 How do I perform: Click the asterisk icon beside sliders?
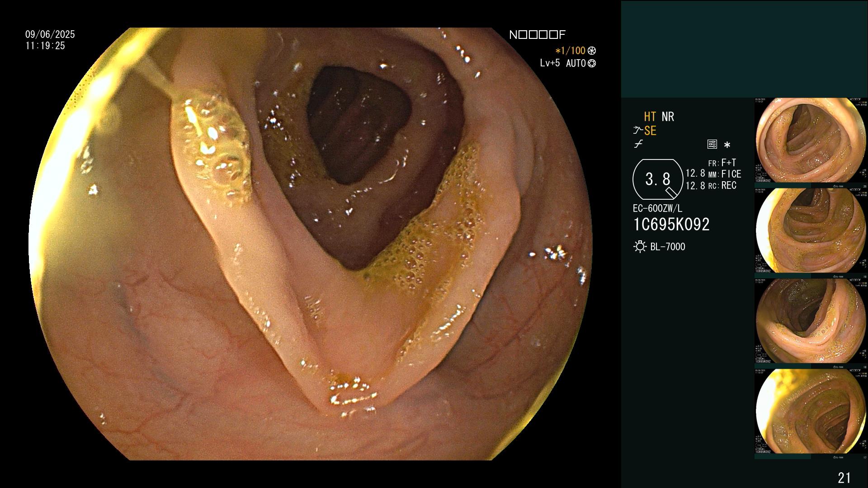tap(727, 145)
